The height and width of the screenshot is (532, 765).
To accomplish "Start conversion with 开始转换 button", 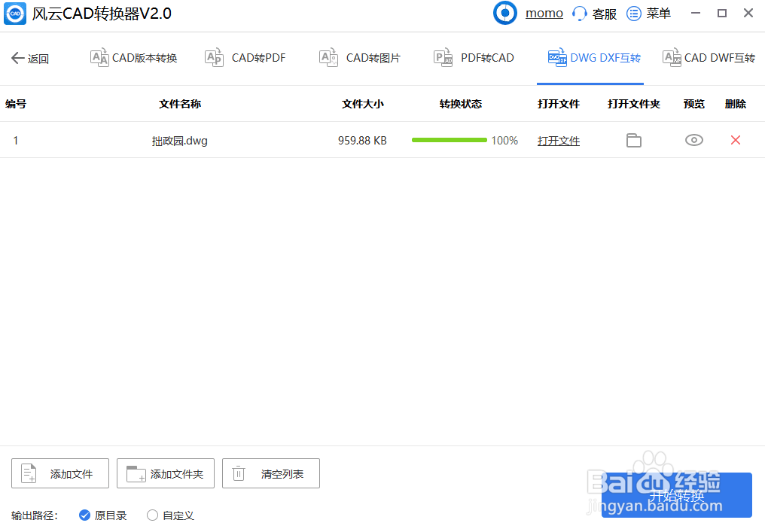I will (677, 495).
